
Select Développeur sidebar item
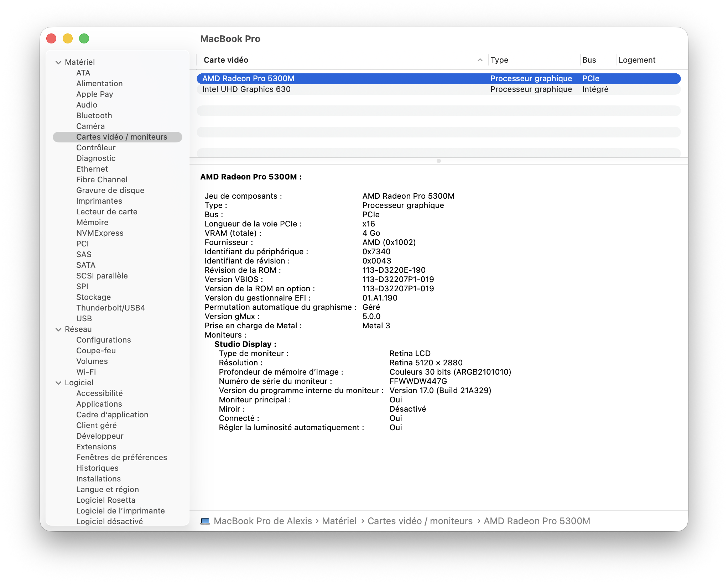(100, 436)
